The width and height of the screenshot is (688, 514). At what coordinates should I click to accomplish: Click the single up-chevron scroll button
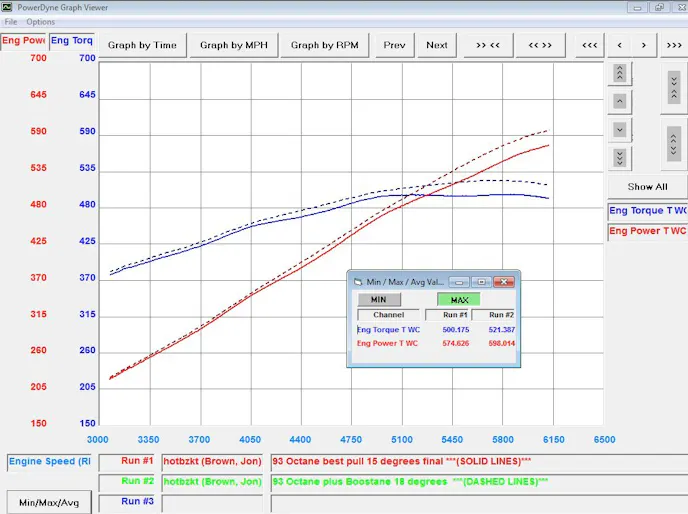[x=620, y=102]
